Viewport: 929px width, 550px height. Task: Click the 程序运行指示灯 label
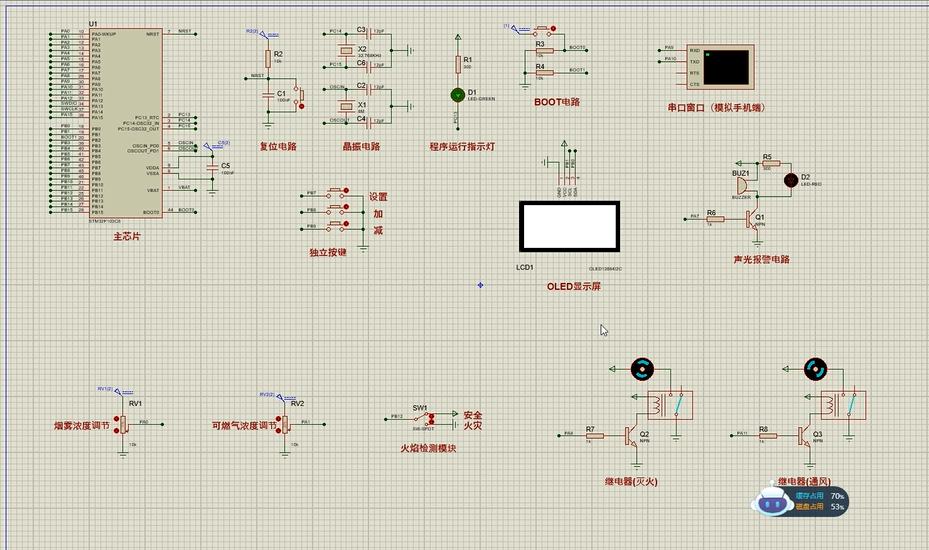coord(462,146)
